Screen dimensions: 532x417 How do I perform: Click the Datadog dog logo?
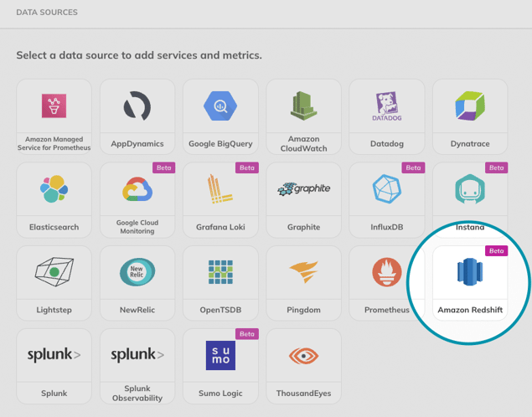[387, 106]
